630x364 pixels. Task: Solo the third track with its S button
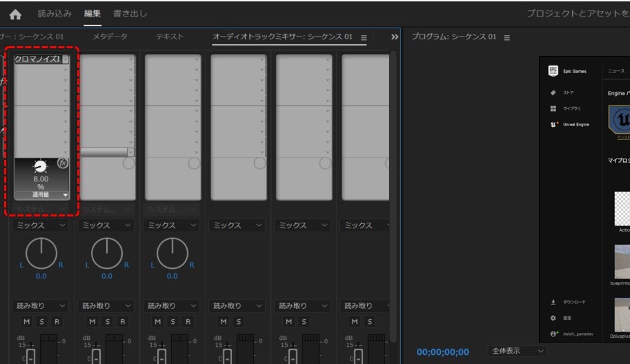(173, 321)
